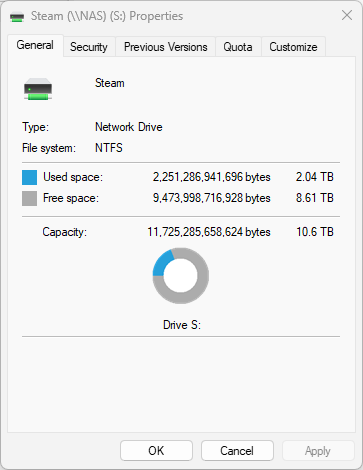Viewport: 363px width, 470px height.
Task: Click the drive usage donut chart
Action: [x=181, y=276]
